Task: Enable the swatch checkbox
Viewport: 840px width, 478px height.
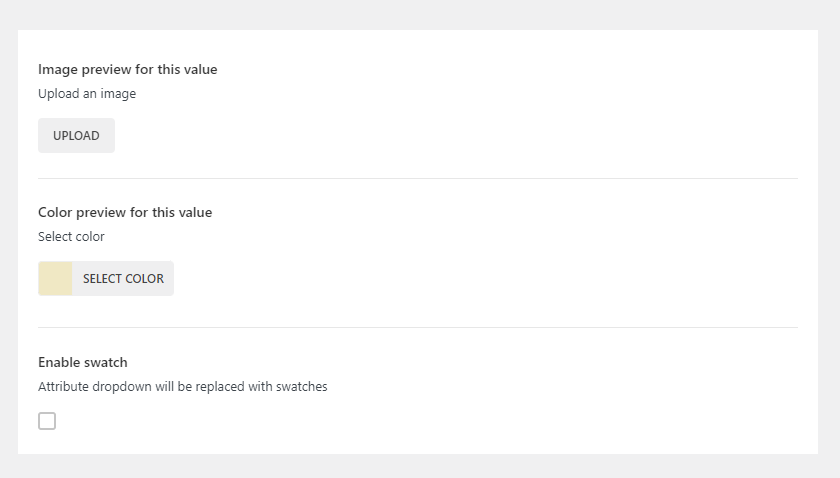Action: (47, 421)
